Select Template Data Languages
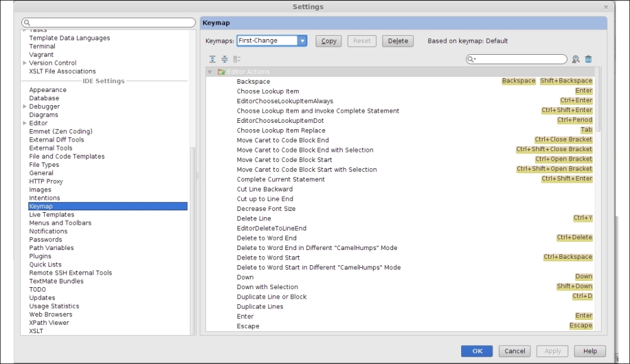 (x=69, y=38)
